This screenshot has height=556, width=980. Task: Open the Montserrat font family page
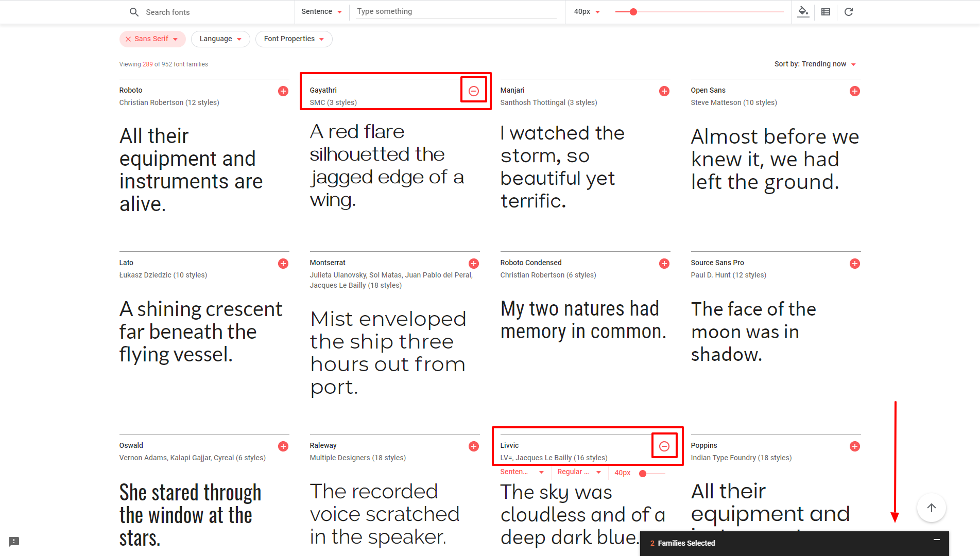(x=328, y=263)
